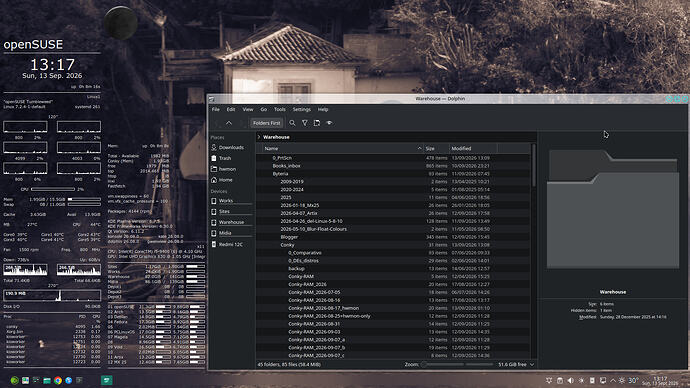The height and width of the screenshot is (388, 690).
Task: Open the Tools menu
Action: click(x=279, y=110)
